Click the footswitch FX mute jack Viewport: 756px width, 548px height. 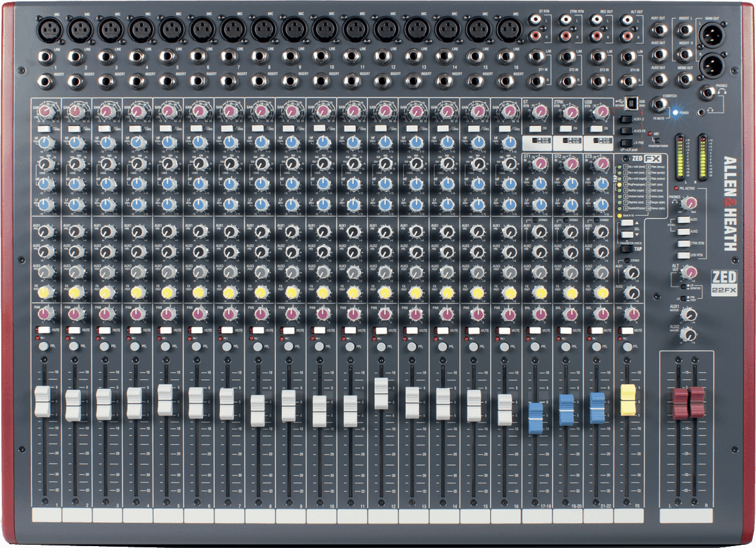(660, 105)
